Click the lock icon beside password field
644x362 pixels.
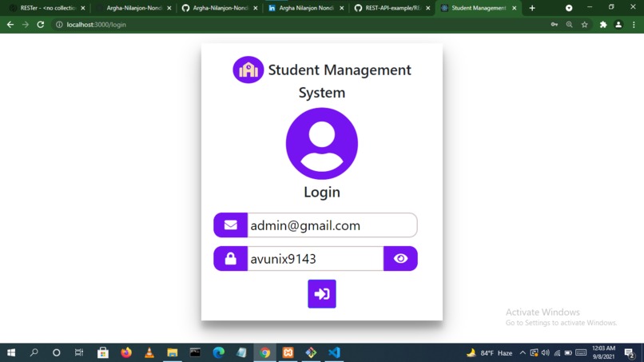230,258
